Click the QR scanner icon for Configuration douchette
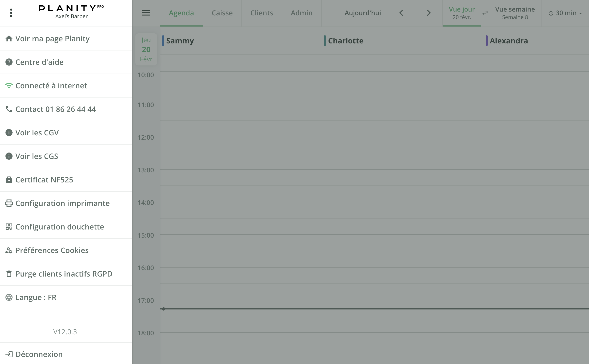The image size is (589, 364). pos(9,227)
